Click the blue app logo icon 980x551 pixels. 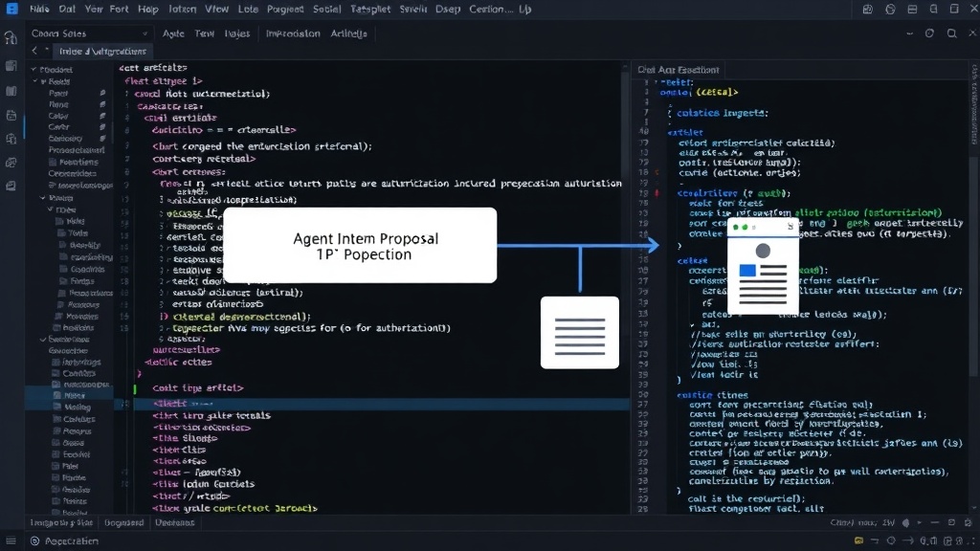point(11,9)
